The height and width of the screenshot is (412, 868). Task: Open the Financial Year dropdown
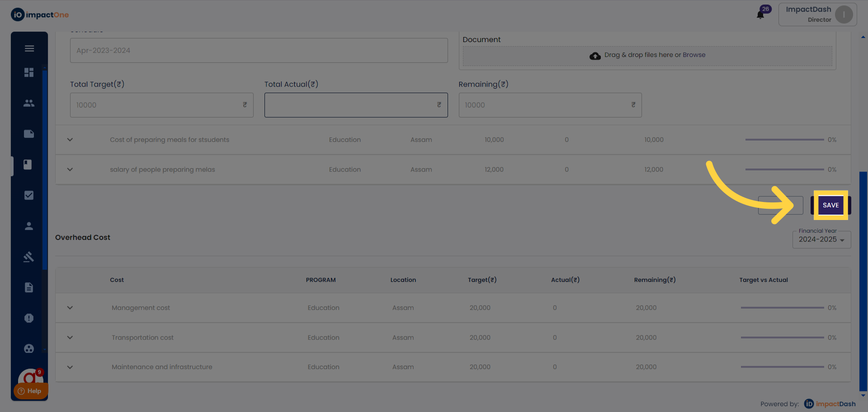pyautogui.click(x=821, y=239)
